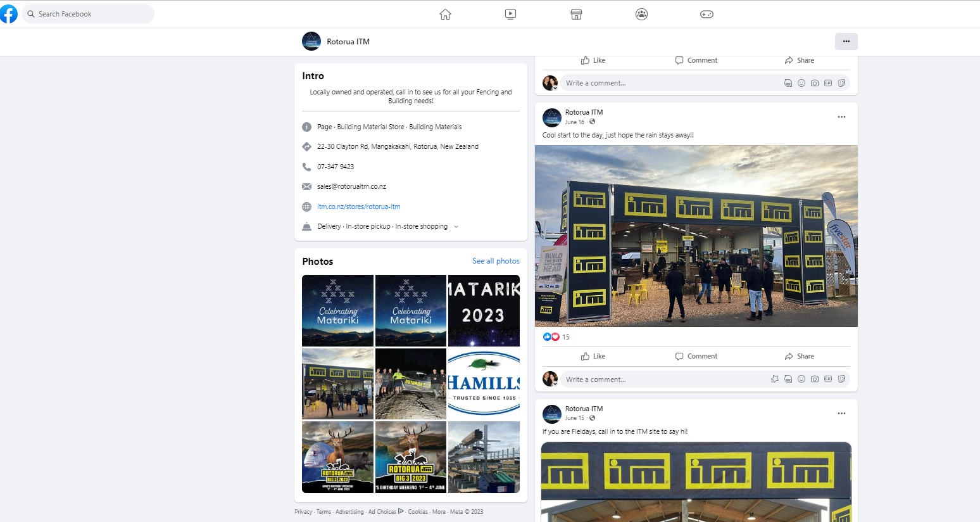Screen dimensions: 980x522
Task: Open the Marketplace icon
Action: 576,14
